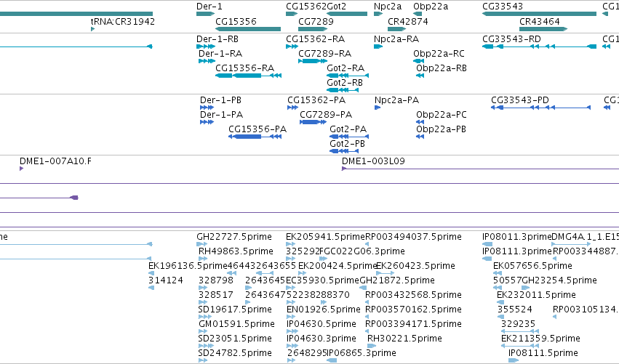Viewport: 619px width, 364px height.
Task: Click the tRNA:CR31942 gene label
Action: [x=123, y=21]
